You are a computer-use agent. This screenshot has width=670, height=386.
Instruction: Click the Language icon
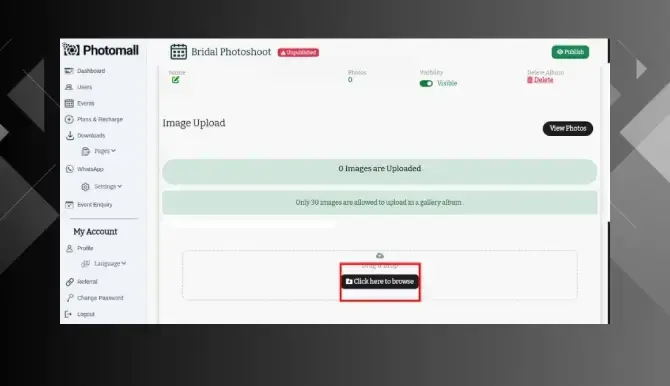85,264
